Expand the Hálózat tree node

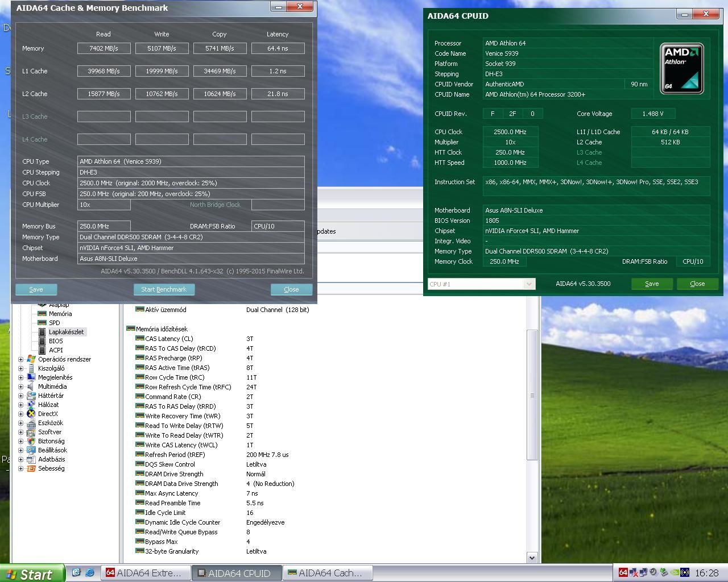coord(21,405)
